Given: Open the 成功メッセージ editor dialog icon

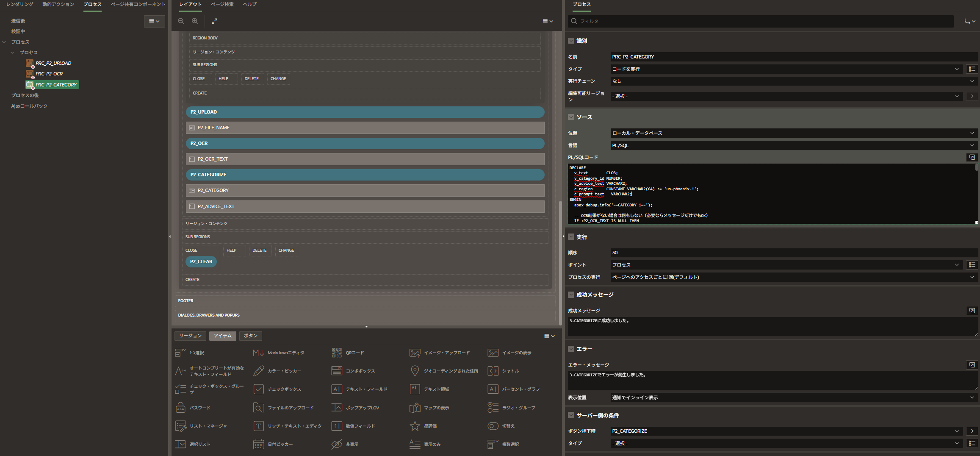Looking at the screenshot, I should [x=972, y=311].
